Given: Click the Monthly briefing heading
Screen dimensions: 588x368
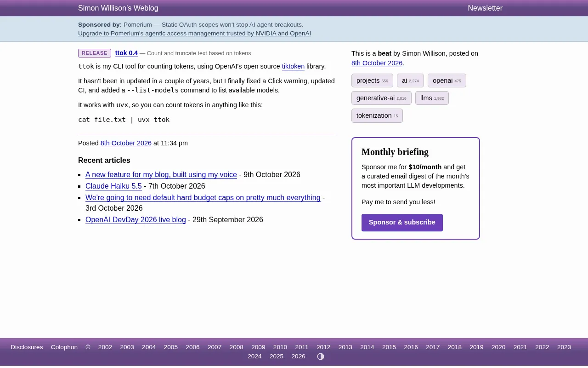Looking at the screenshot, I should pyautogui.click(x=395, y=152).
